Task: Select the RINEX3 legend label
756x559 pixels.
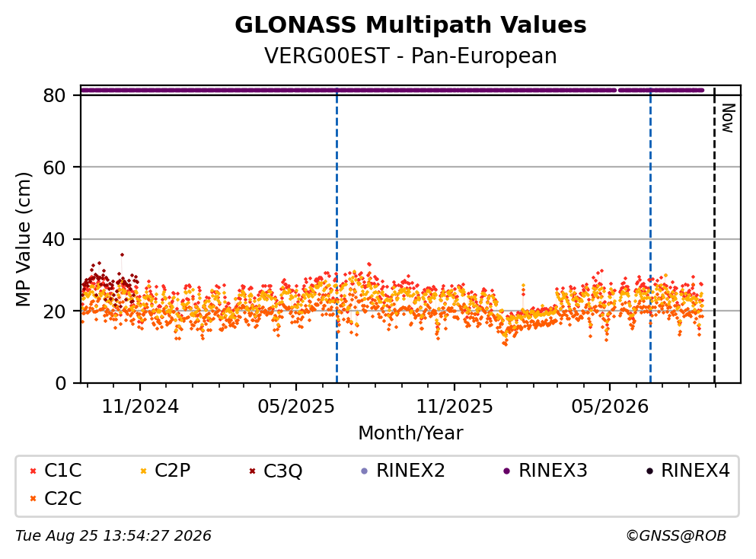Action: 553,470
